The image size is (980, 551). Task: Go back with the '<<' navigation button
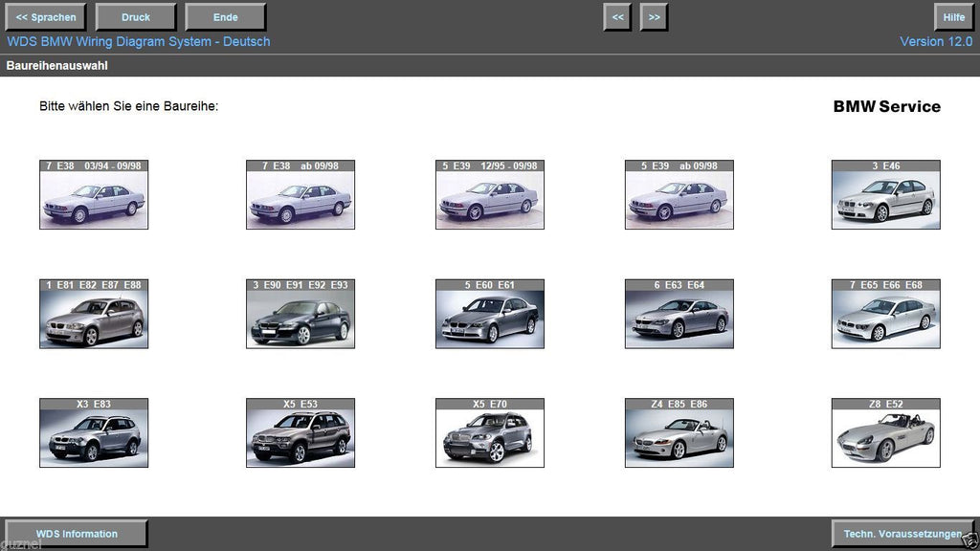(617, 17)
